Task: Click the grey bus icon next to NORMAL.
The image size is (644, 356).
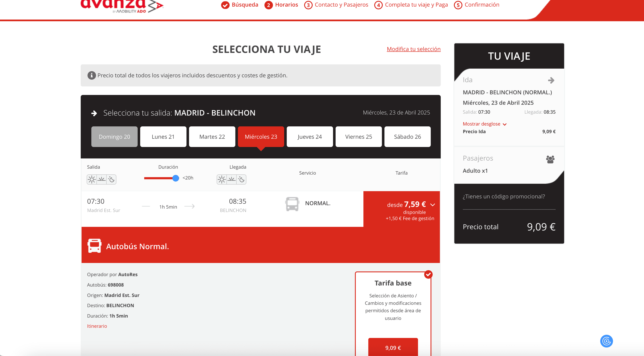Action: (292, 204)
